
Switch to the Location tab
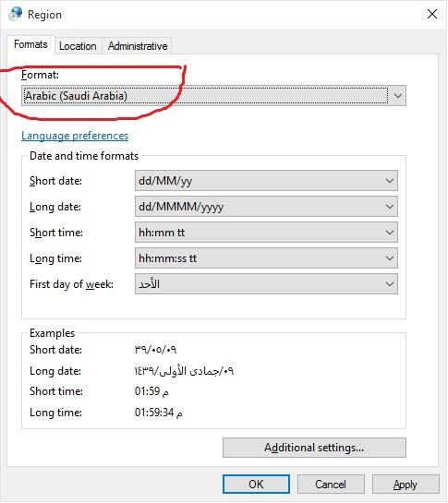tap(78, 46)
